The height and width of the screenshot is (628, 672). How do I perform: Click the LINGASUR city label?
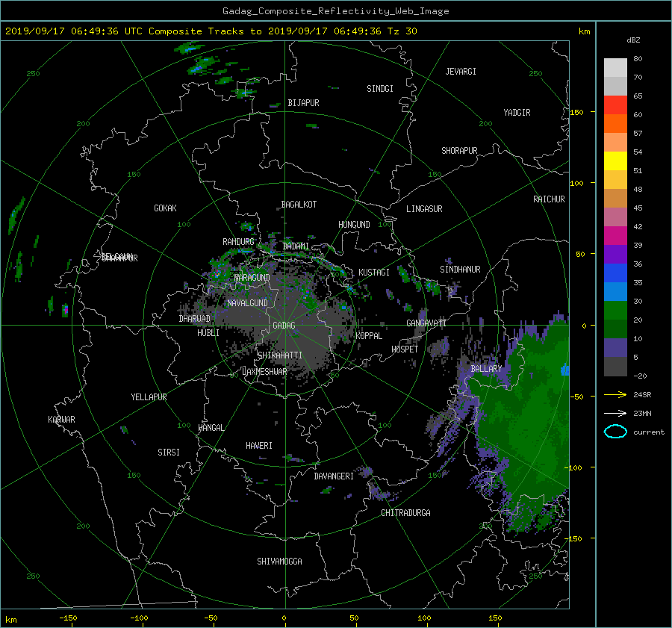tap(424, 209)
